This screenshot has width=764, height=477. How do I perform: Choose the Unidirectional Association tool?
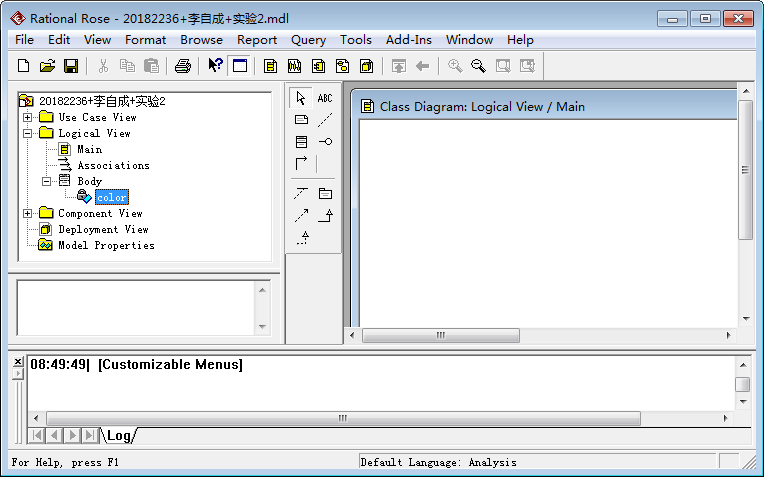(301, 163)
